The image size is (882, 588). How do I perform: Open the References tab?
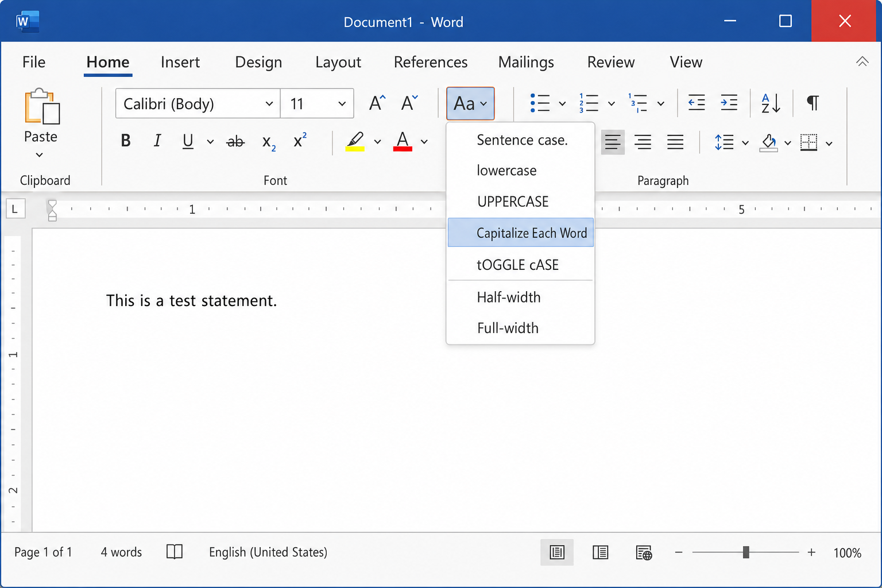coord(431,62)
